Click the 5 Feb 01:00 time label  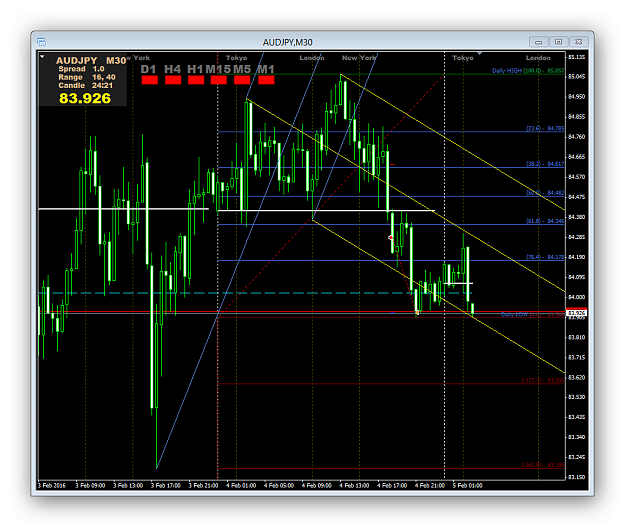pyautogui.click(x=468, y=486)
